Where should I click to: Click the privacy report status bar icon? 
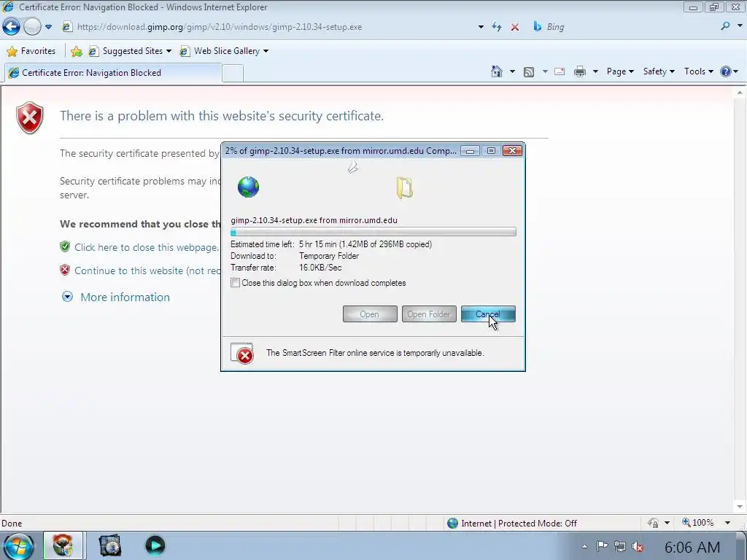653,523
